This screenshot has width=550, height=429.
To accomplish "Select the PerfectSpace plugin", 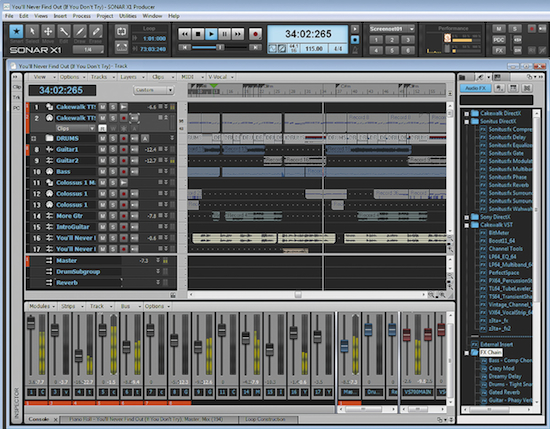I will point(504,273).
